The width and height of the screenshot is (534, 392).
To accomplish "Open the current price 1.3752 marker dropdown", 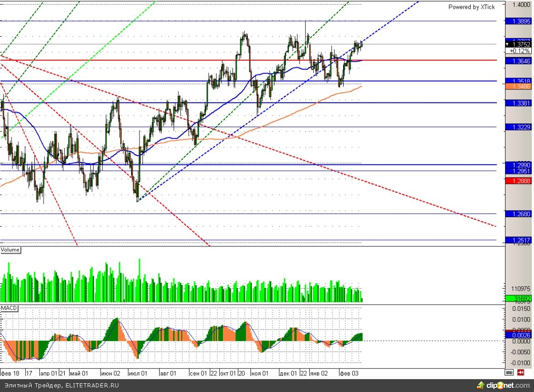I will coord(507,45).
